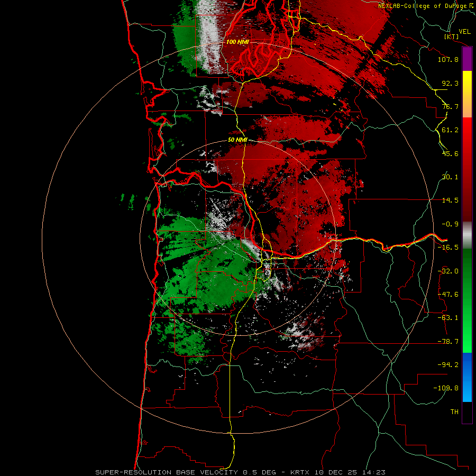This screenshot has width=476, height=476.
Task: Click the 76.7 velocity scale value
Action: tap(450, 106)
